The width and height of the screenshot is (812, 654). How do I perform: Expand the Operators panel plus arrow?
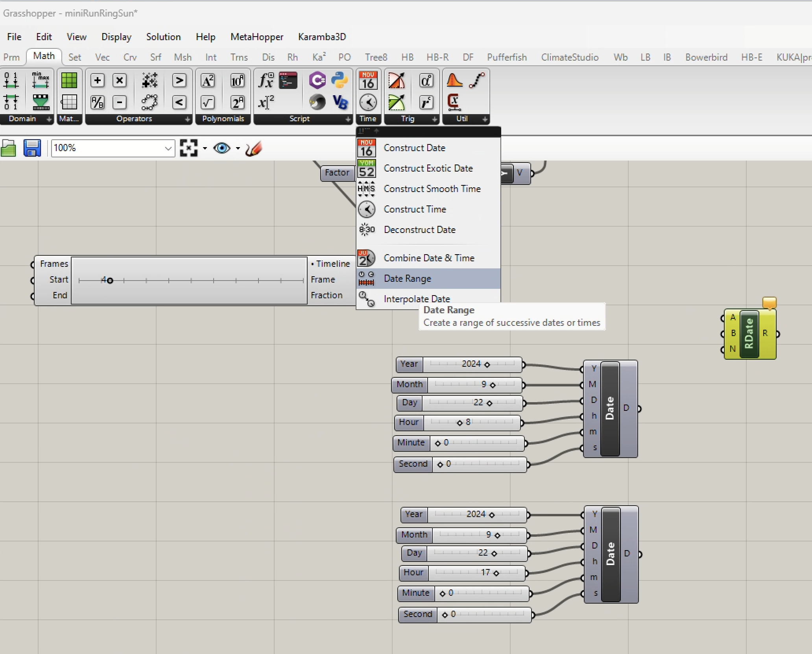pos(188,119)
